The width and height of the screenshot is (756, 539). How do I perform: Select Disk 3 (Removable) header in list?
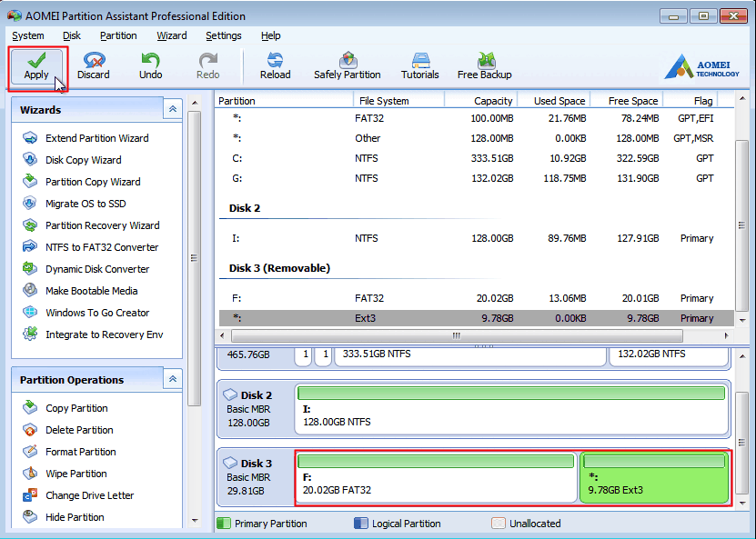[279, 268]
